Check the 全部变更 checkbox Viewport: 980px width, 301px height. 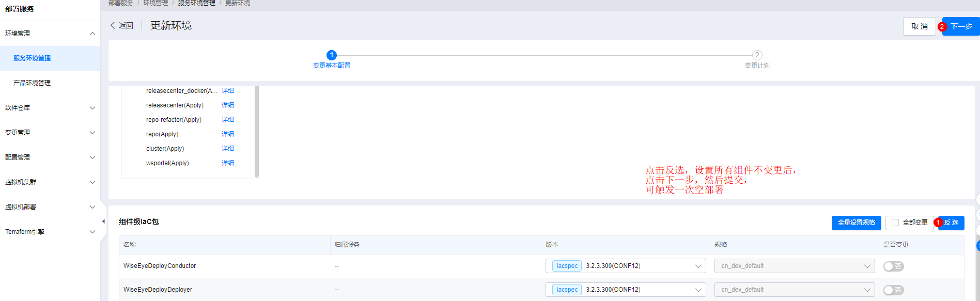click(x=895, y=223)
